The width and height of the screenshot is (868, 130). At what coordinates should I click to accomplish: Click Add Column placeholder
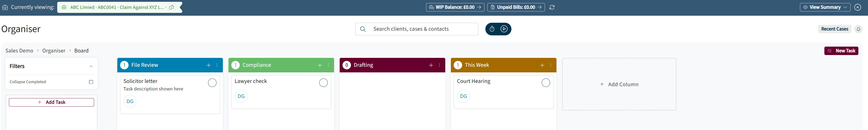pyautogui.click(x=619, y=84)
